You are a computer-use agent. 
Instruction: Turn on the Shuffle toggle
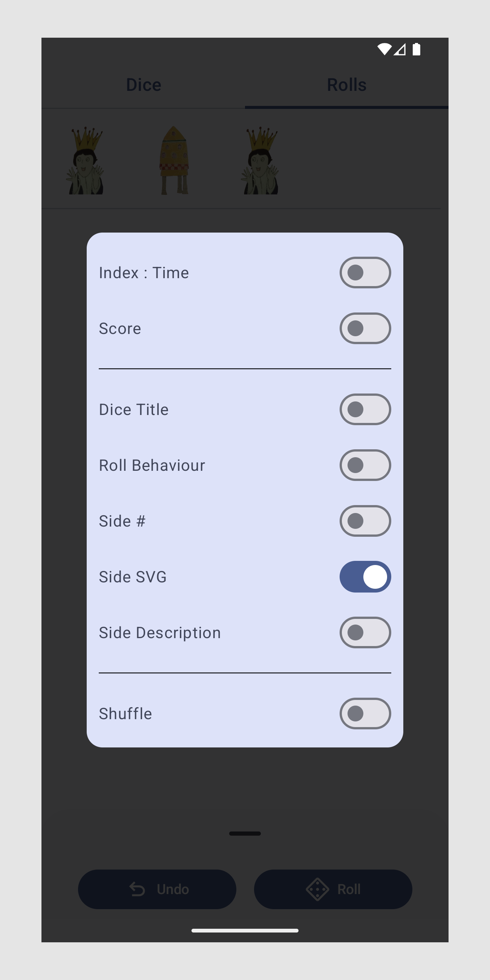pos(365,713)
